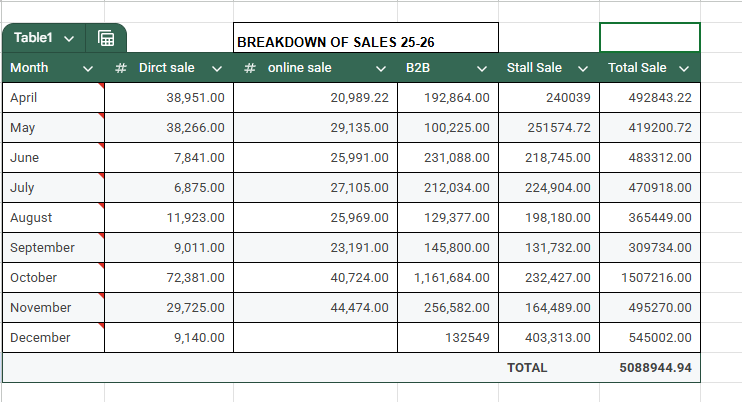The width and height of the screenshot is (742, 402).
Task: Open the online sale column dropdown
Action: (381, 68)
